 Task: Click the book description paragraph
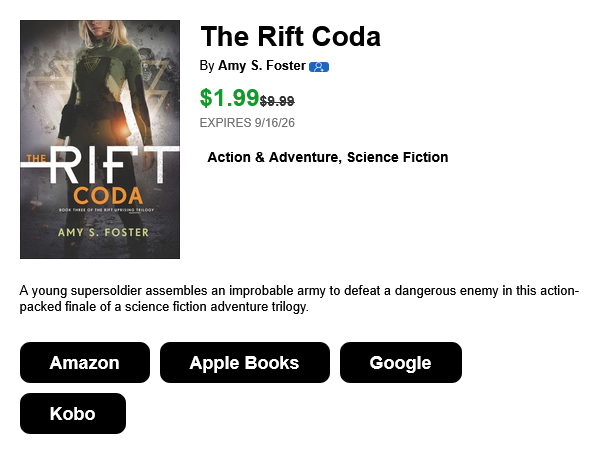[x=299, y=298]
